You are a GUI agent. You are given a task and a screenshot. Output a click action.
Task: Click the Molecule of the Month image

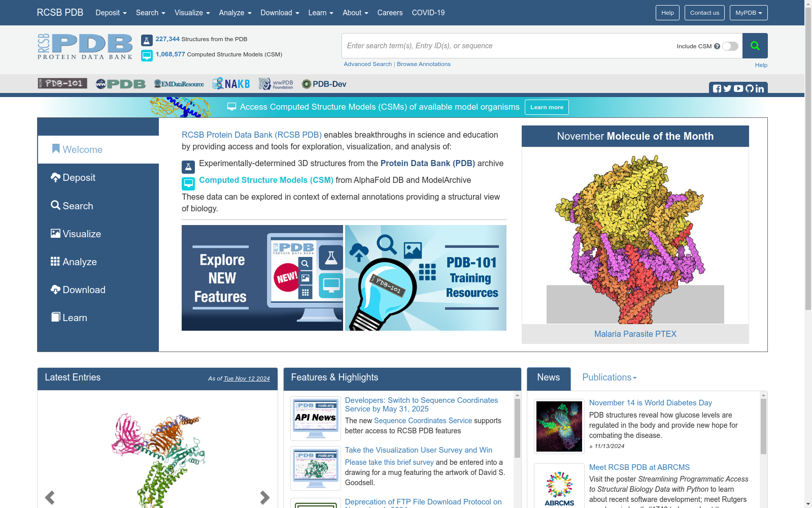[635, 236]
